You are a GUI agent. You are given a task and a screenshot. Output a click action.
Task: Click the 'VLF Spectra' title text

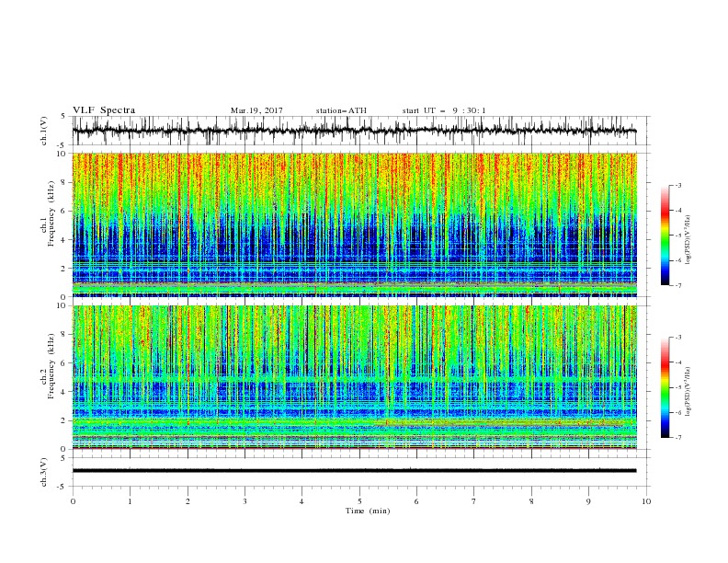[104, 110]
